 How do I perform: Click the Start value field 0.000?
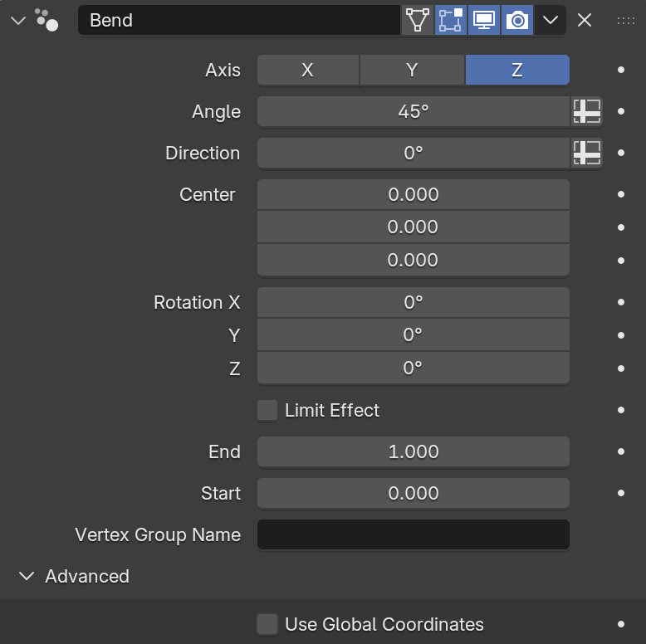click(414, 493)
